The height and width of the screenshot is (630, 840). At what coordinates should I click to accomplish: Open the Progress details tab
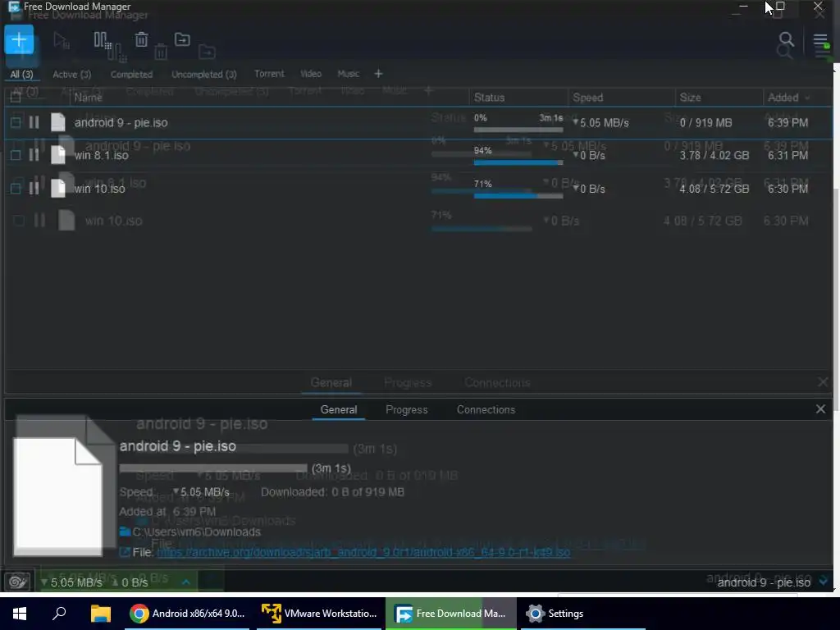407,410
